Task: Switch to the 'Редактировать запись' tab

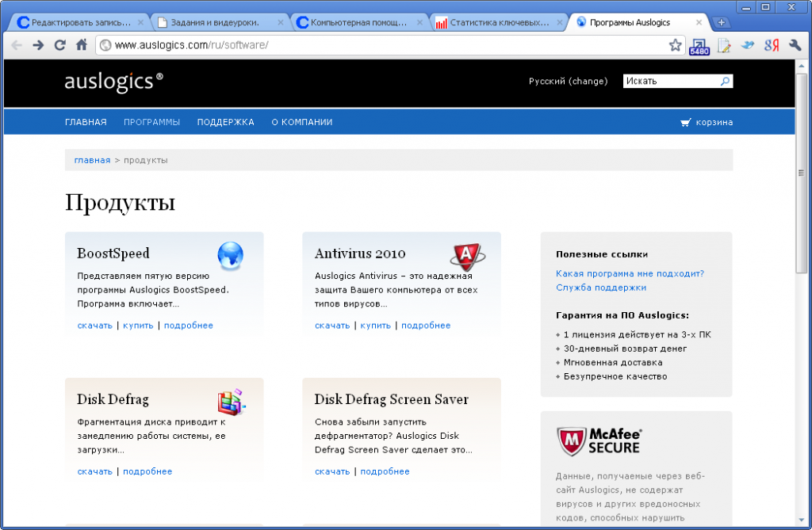Action: point(78,22)
